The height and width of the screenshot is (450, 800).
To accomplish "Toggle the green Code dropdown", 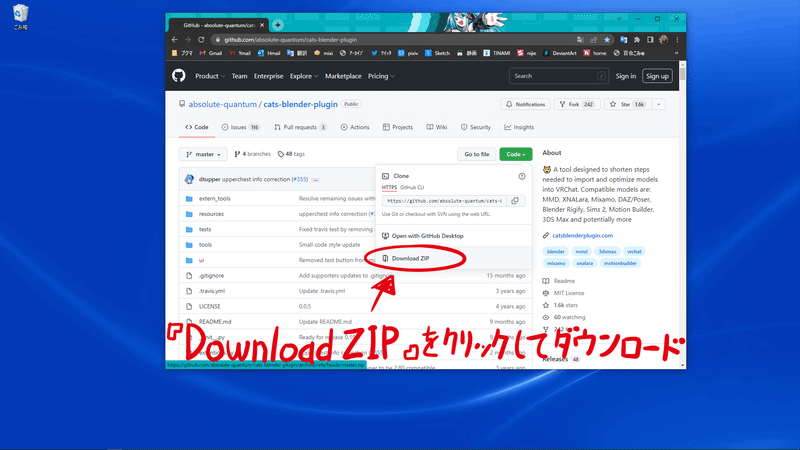I will pyautogui.click(x=516, y=154).
